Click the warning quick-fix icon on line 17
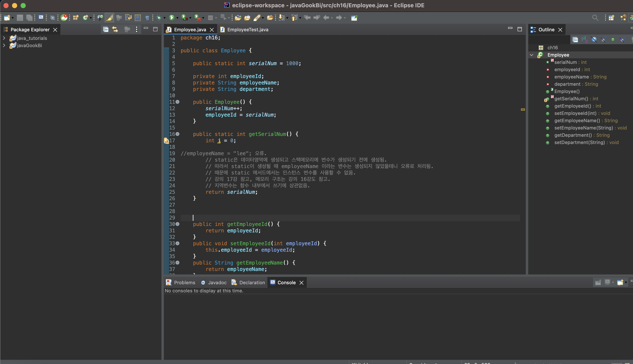The height and width of the screenshot is (364, 633). click(x=166, y=141)
